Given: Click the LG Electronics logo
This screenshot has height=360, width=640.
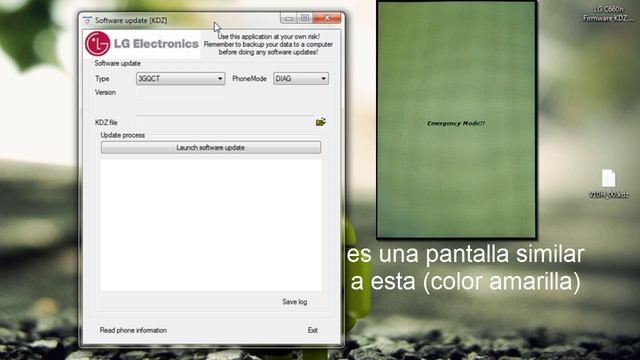Looking at the screenshot, I should pos(142,44).
